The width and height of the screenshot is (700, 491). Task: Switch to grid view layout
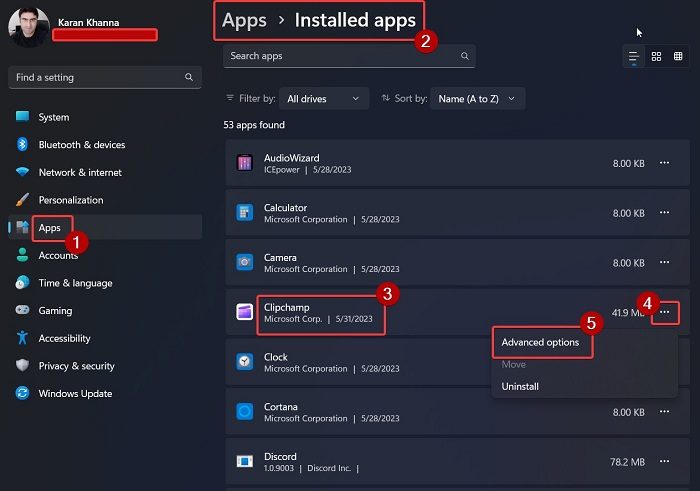(656, 56)
